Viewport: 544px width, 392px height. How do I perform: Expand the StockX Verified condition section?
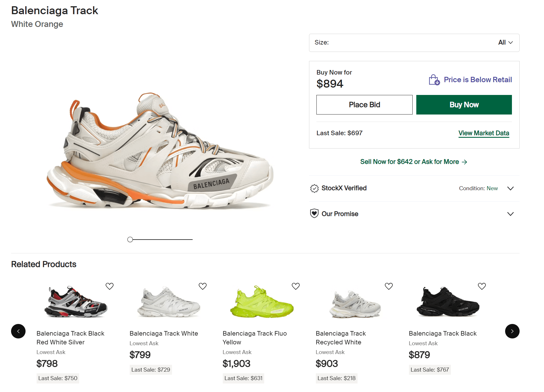[511, 188]
